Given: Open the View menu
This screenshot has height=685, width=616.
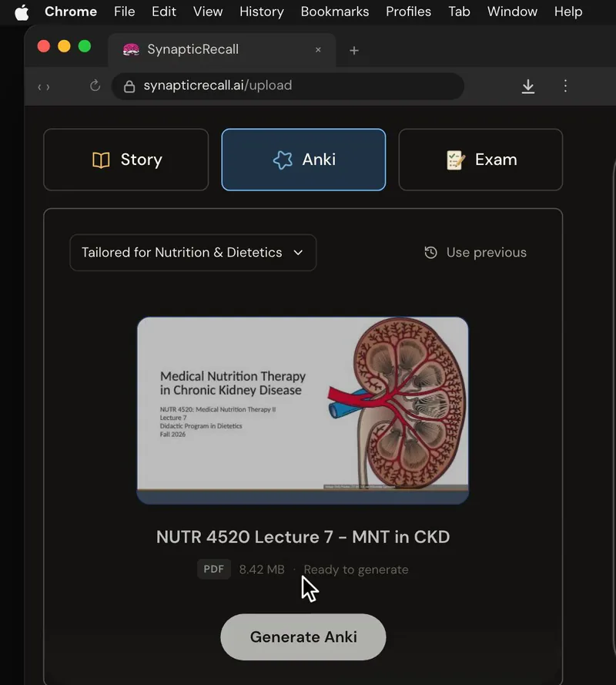Looking at the screenshot, I should pos(208,12).
